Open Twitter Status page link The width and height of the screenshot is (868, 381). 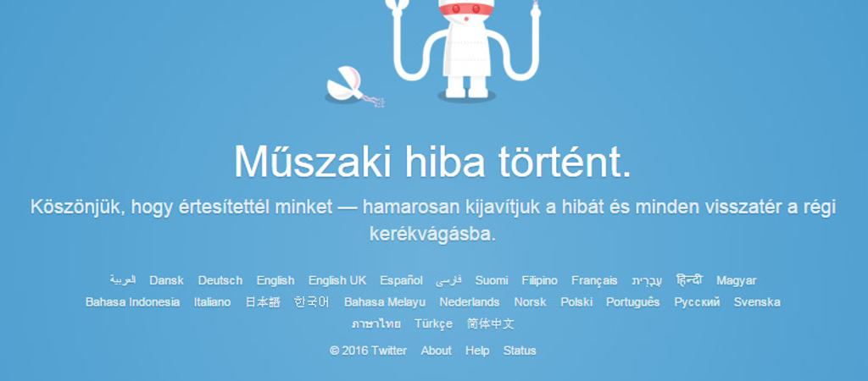click(x=520, y=351)
